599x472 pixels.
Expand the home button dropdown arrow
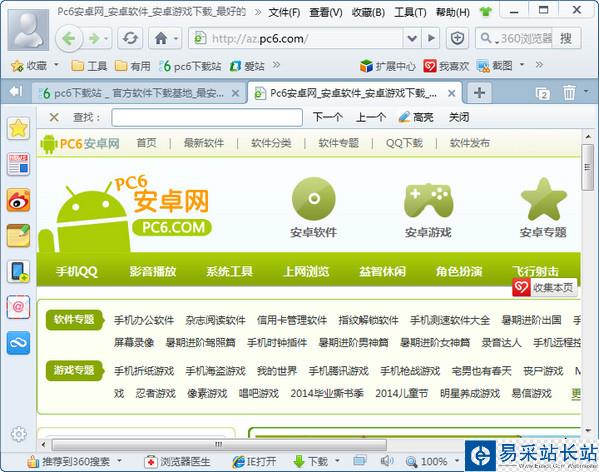(x=176, y=38)
